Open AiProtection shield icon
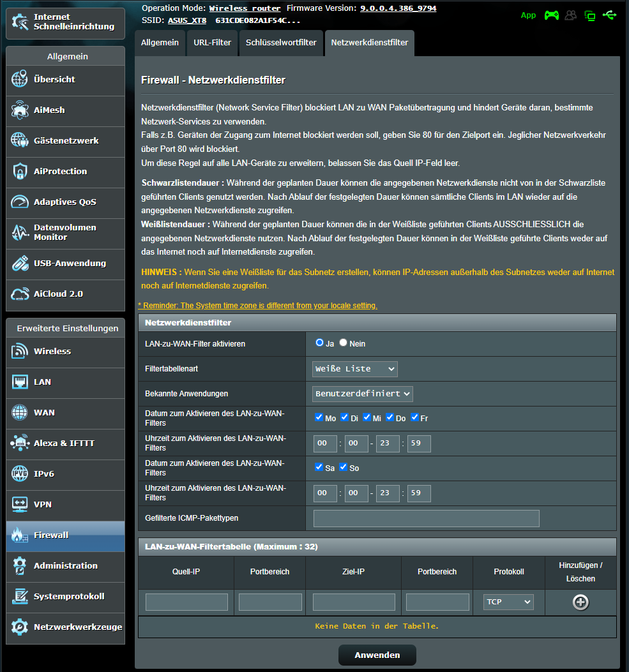 [x=20, y=172]
